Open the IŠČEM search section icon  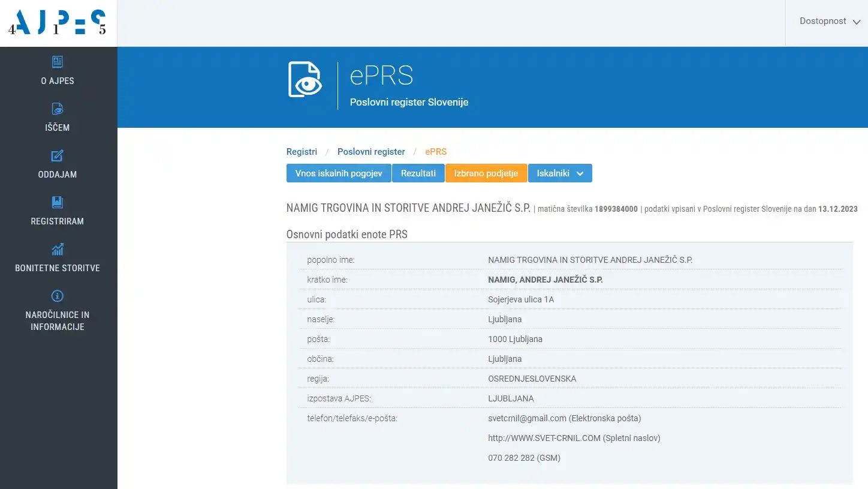click(x=57, y=109)
